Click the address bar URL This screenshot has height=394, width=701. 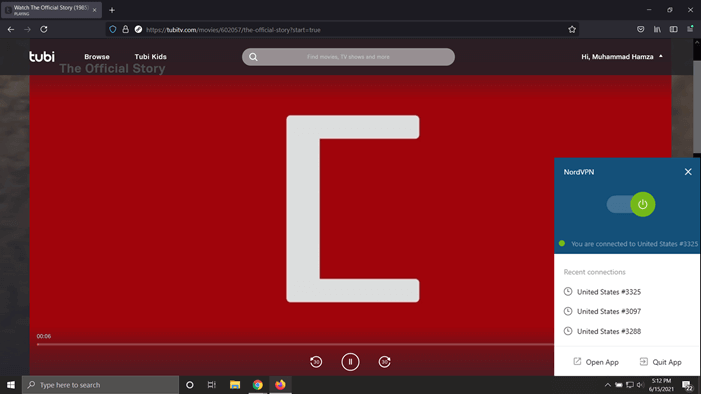coord(233,30)
